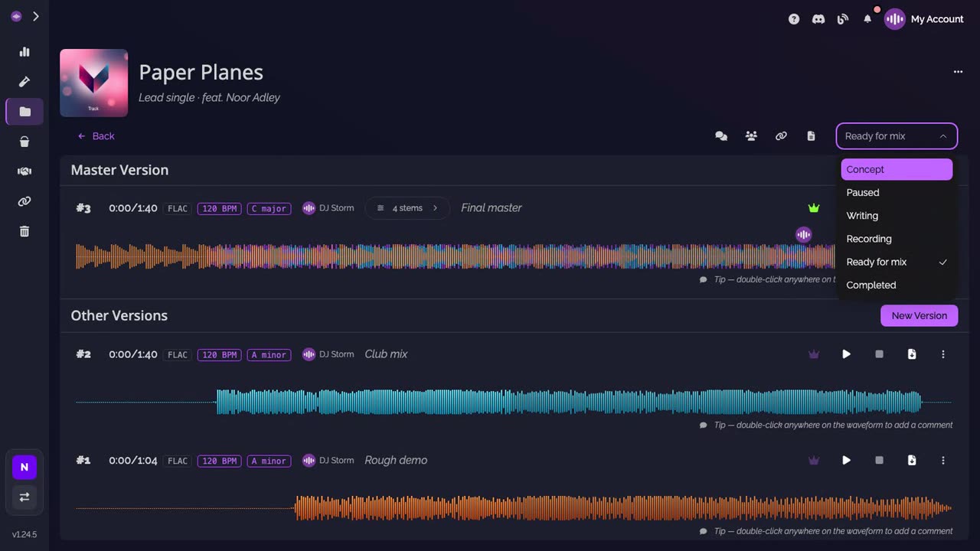Seek within the Club mix teal waveform
Screen dimensions: 980x551
pos(514,402)
